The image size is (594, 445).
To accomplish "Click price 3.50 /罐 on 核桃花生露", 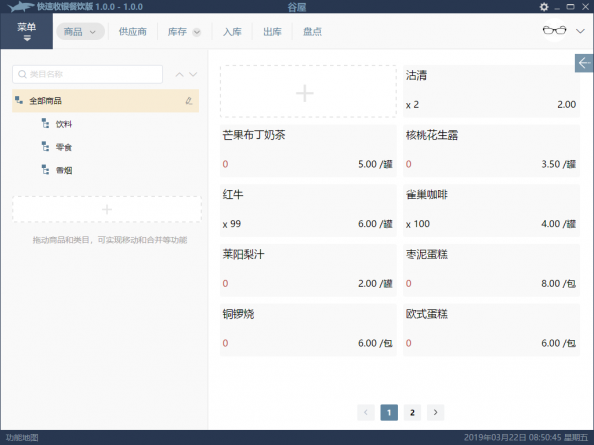I will click(x=559, y=164).
